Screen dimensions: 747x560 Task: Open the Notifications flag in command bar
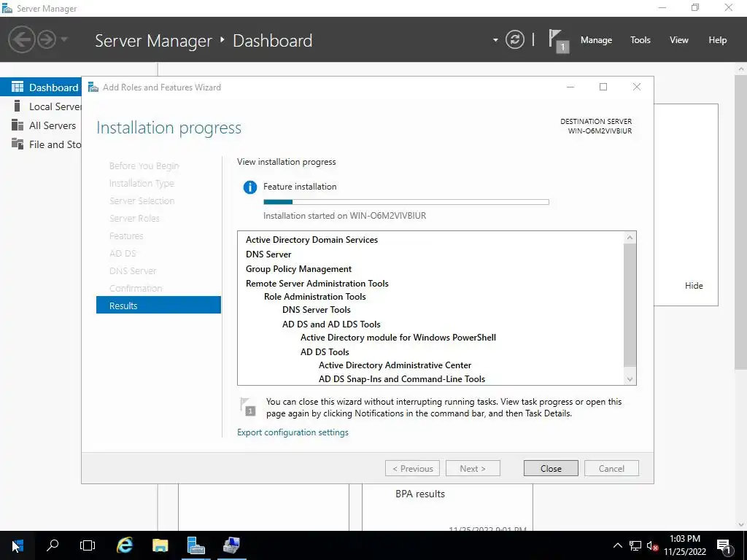(558, 41)
